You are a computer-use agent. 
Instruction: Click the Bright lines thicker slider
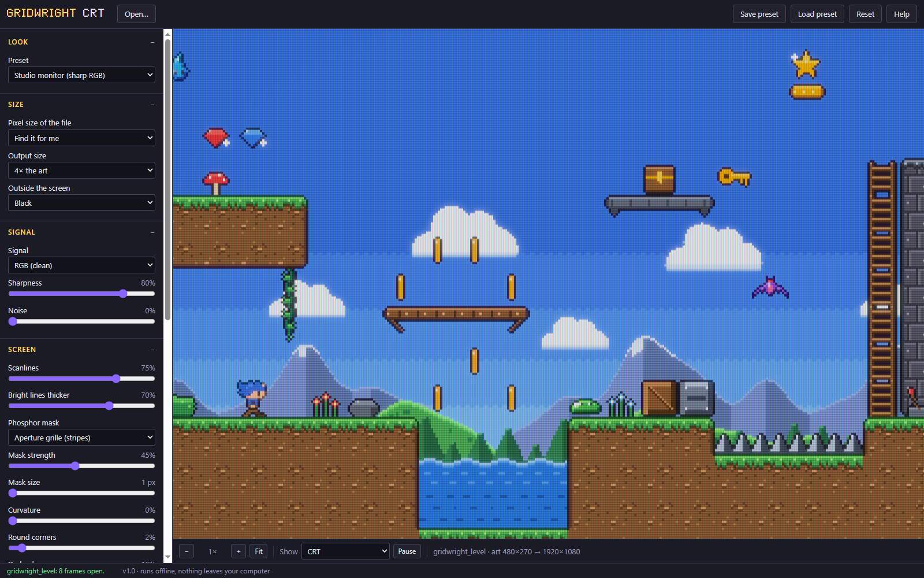[x=81, y=406]
